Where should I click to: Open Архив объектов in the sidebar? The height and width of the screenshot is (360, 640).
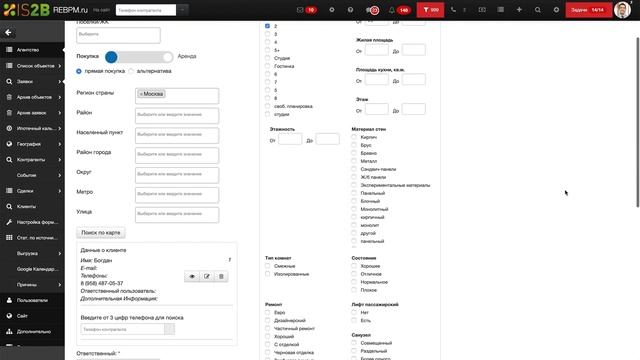(x=32, y=97)
